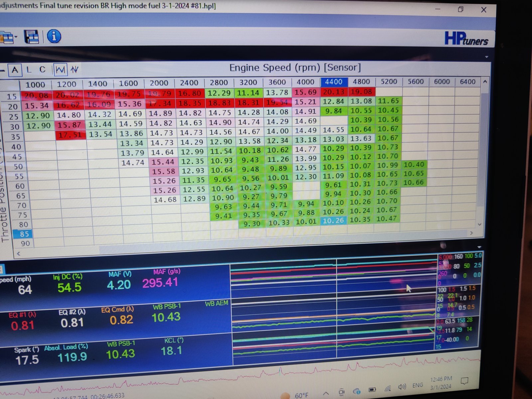Image resolution: width=532 pixels, height=399 pixels.
Task: Click the EQ #2 gauge value
Action: coord(72,323)
